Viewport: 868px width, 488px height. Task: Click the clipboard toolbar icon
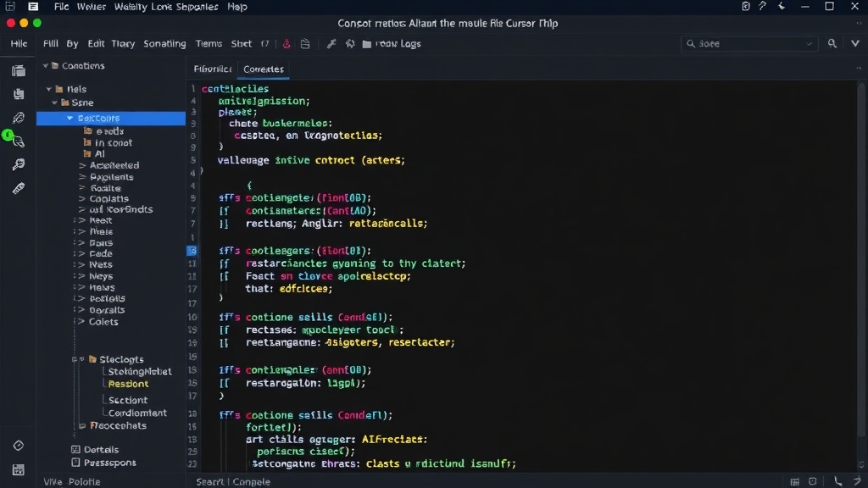305,44
